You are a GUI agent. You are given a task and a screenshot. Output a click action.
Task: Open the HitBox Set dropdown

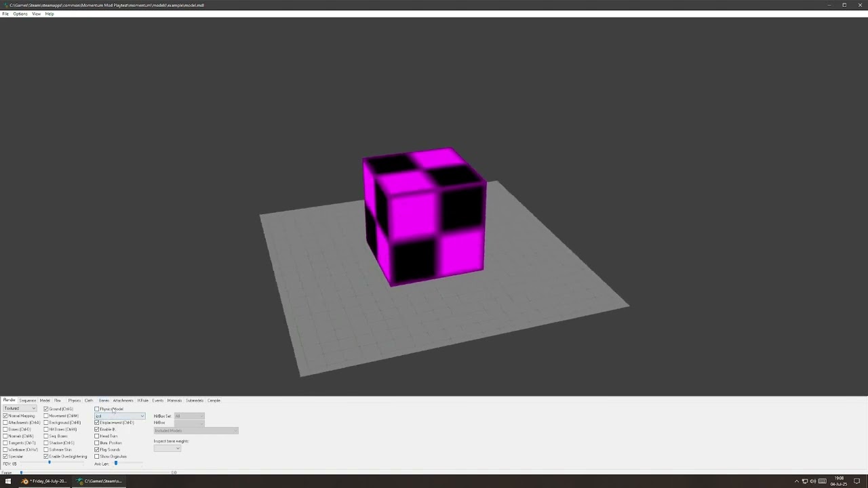(x=189, y=416)
